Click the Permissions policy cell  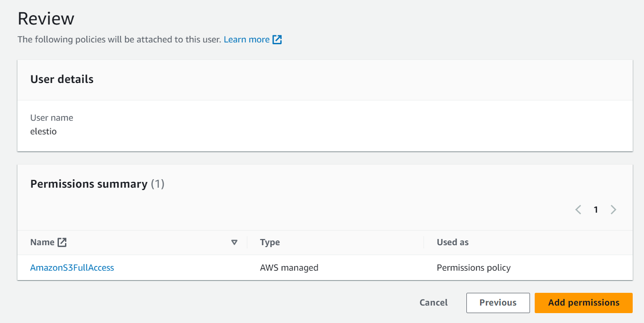(473, 268)
